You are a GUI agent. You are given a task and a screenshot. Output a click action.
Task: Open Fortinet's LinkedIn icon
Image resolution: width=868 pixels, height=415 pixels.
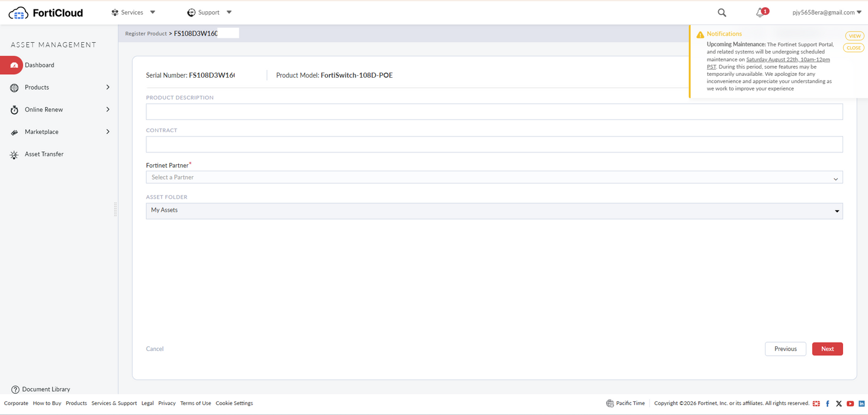click(861, 404)
